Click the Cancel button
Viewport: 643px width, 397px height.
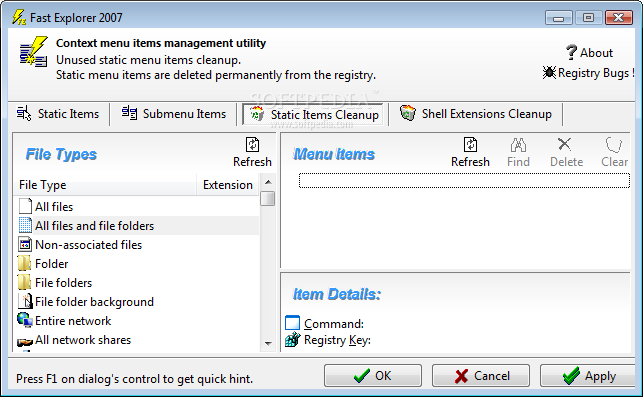(x=481, y=376)
